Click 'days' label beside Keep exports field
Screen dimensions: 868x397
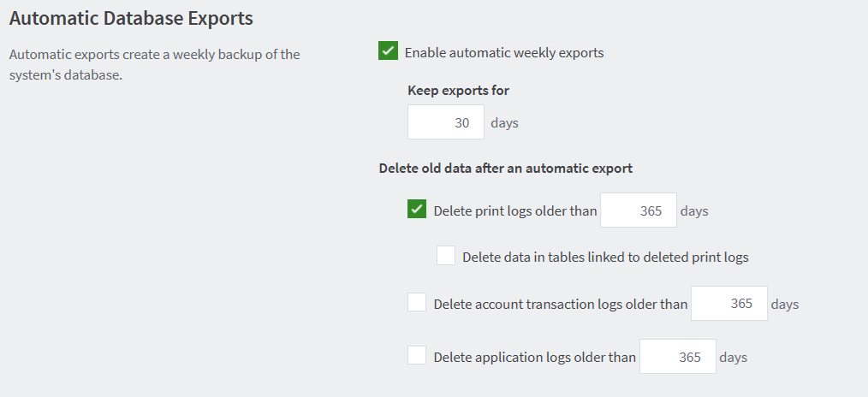pos(505,122)
